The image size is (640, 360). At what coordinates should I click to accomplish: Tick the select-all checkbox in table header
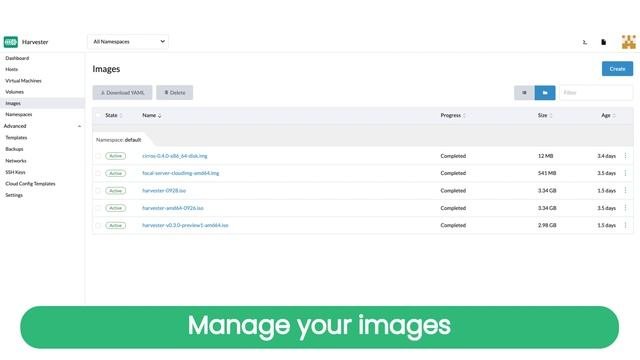[x=98, y=116]
